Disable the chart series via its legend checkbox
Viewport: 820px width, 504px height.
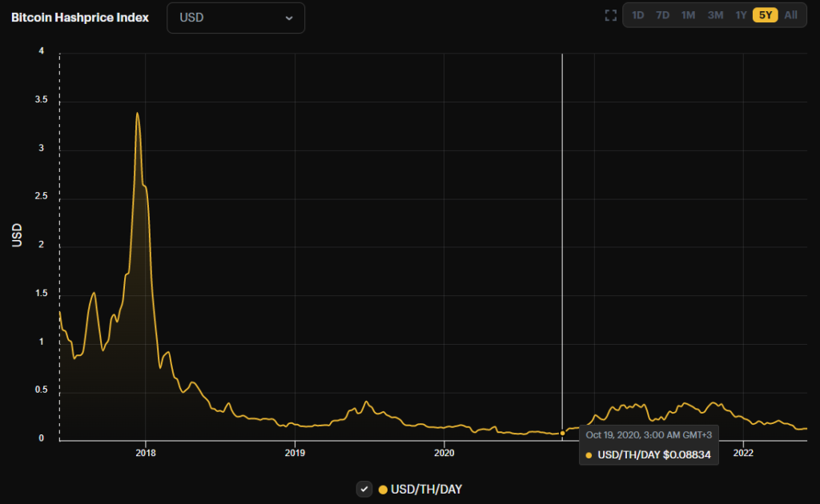[x=364, y=488]
